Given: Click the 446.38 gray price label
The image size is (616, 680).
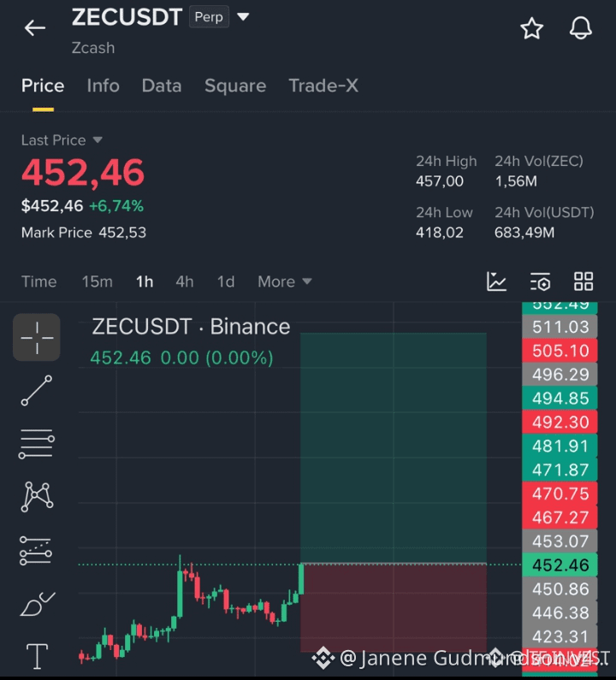Looking at the screenshot, I should tap(560, 613).
